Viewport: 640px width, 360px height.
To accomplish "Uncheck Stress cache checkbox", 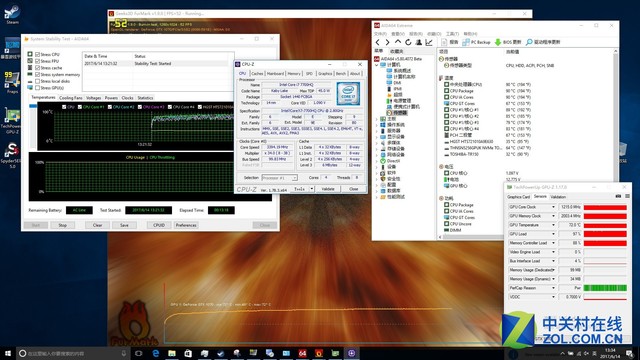I will click(x=38, y=68).
